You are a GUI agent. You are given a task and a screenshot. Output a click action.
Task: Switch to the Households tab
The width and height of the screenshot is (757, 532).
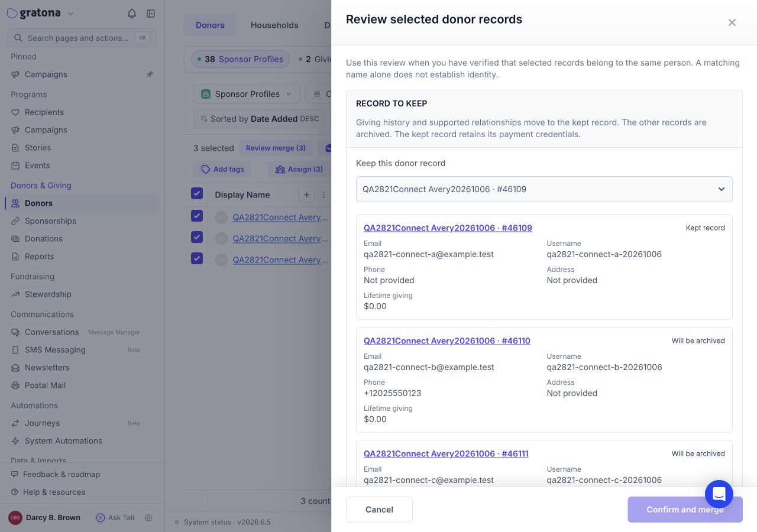click(x=274, y=25)
